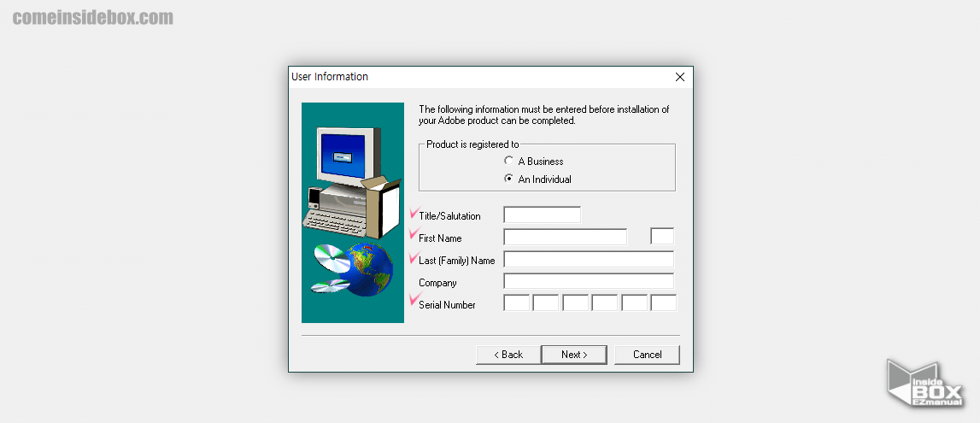
Task: Go back with the < Back button
Action: tap(508, 355)
